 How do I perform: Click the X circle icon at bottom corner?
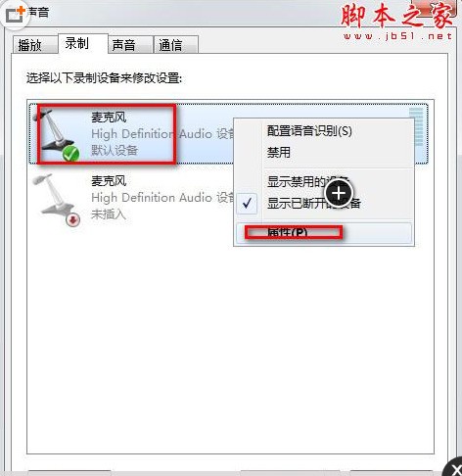click(x=454, y=467)
